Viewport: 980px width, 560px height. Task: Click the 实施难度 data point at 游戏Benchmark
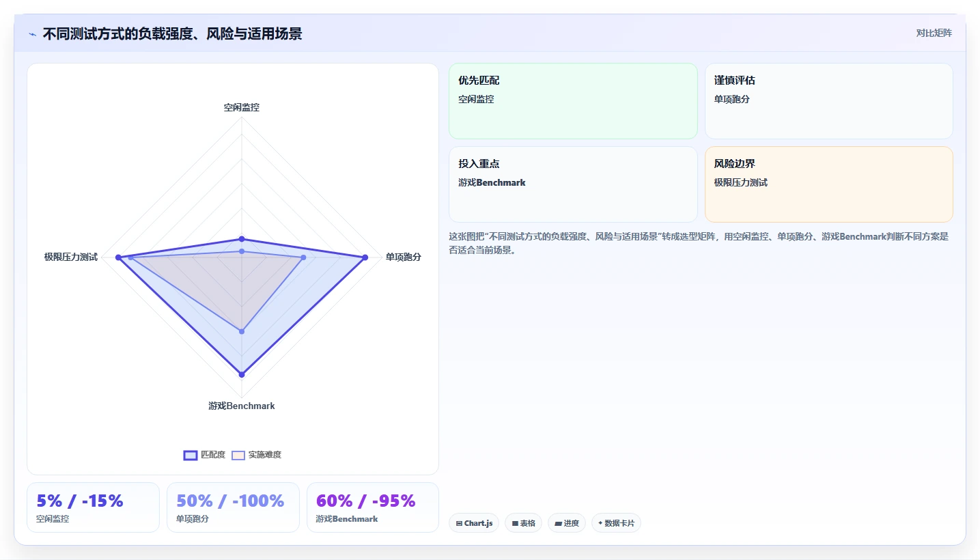point(242,331)
